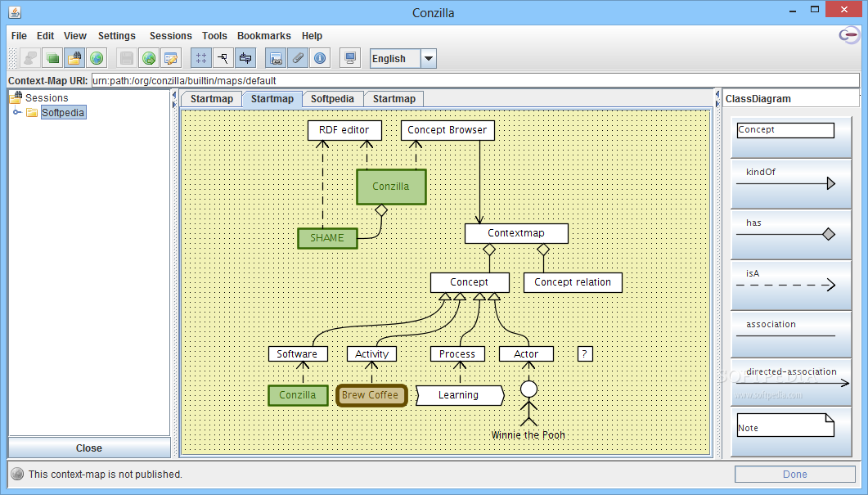
Task: Click the floppy disk save icon
Action: point(127,58)
